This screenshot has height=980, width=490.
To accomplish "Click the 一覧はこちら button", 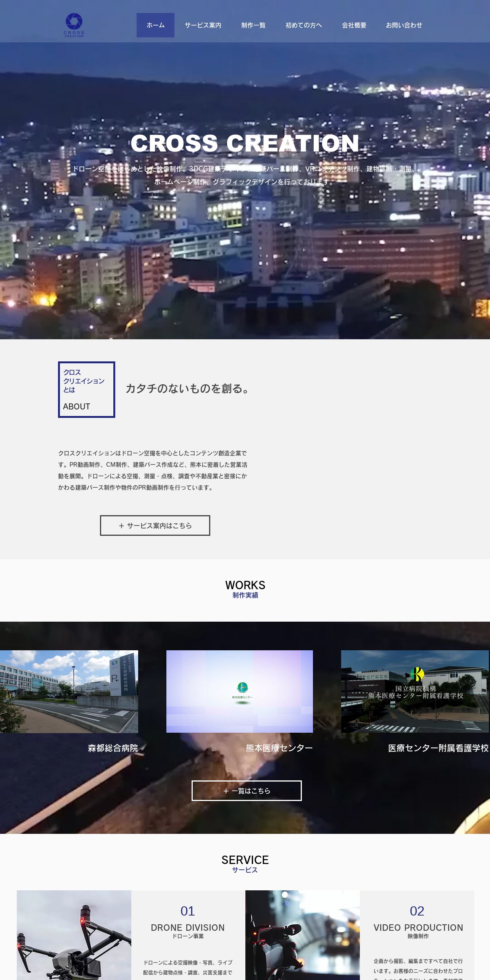I will (247, 791).
